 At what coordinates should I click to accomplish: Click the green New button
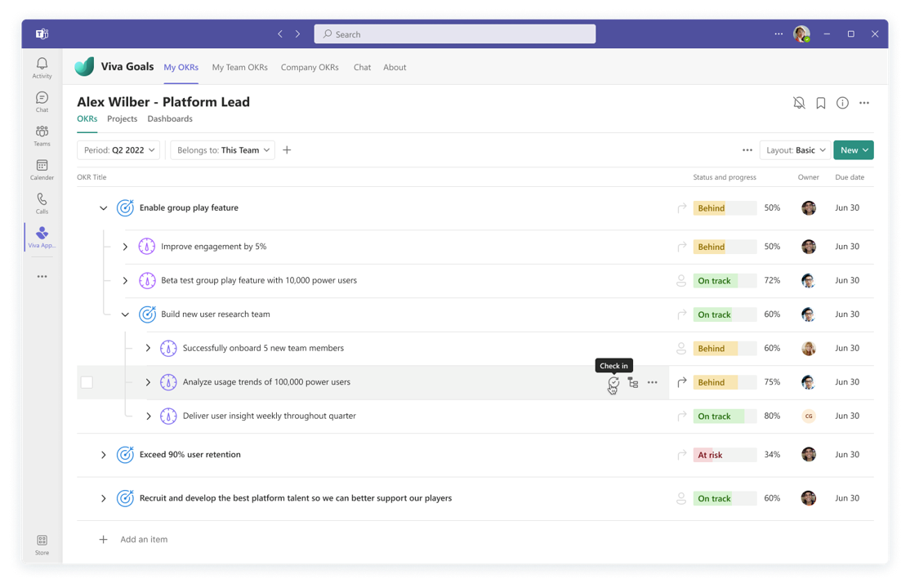[853, 150]
